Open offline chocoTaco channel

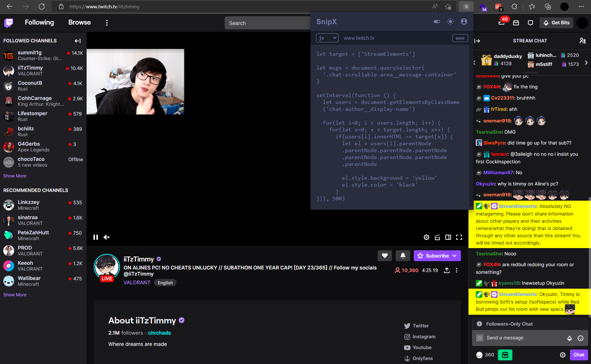(43, 162)
